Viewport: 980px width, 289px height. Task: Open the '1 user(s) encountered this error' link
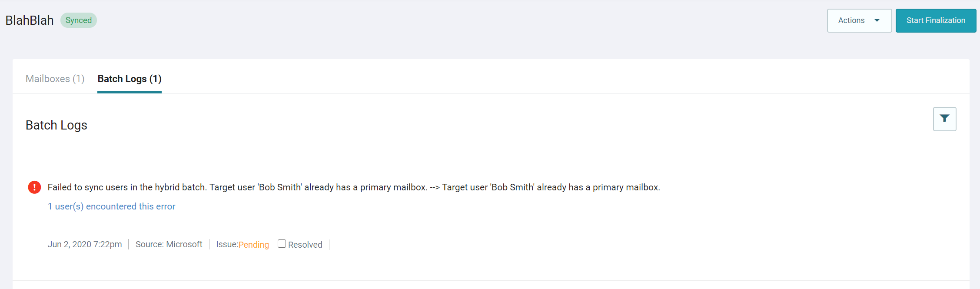coord(111,206)
